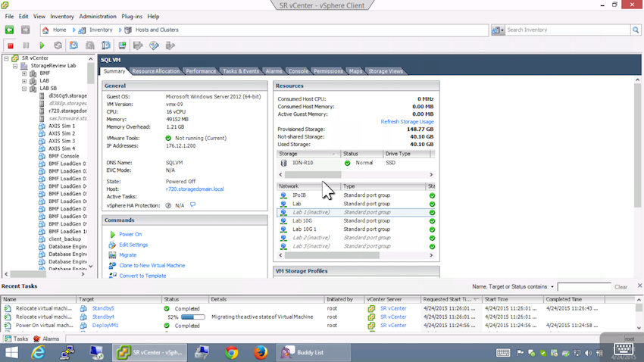Click the Reset virtual machine toolbar icon

[x=58, y=45]
